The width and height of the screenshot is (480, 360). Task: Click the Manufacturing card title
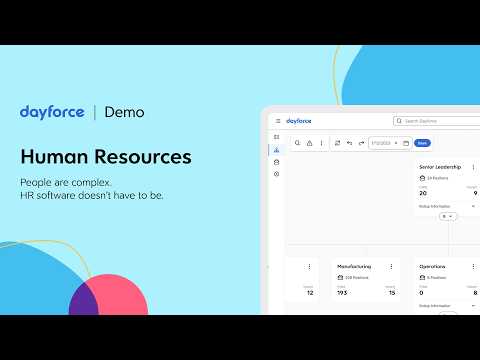pyautogui.click(x=354, y=267)
